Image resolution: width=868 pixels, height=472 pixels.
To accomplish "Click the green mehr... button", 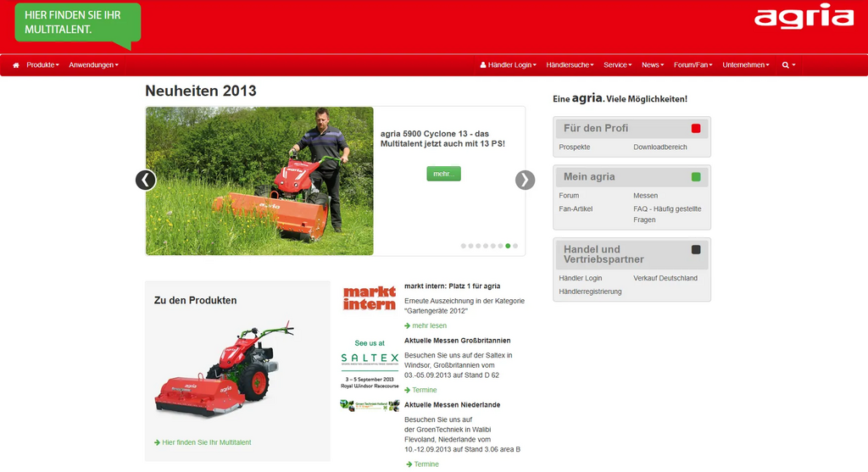I will tap(443, 174).
